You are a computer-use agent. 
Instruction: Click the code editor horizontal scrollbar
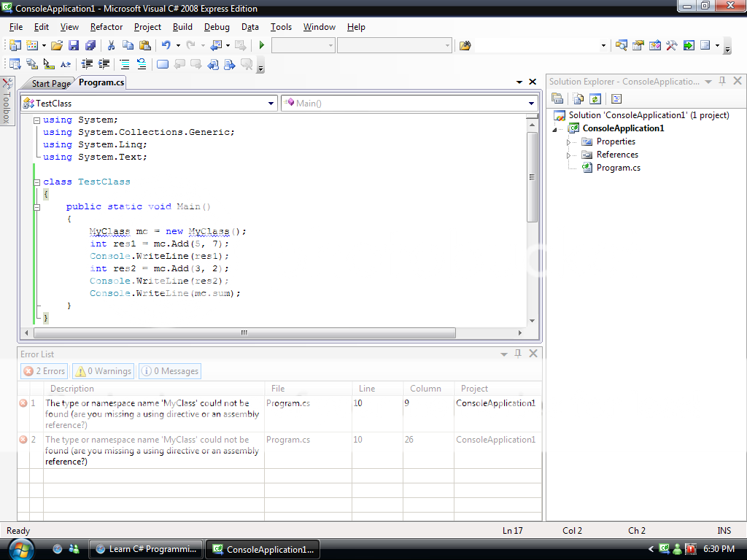click(244, 333)
